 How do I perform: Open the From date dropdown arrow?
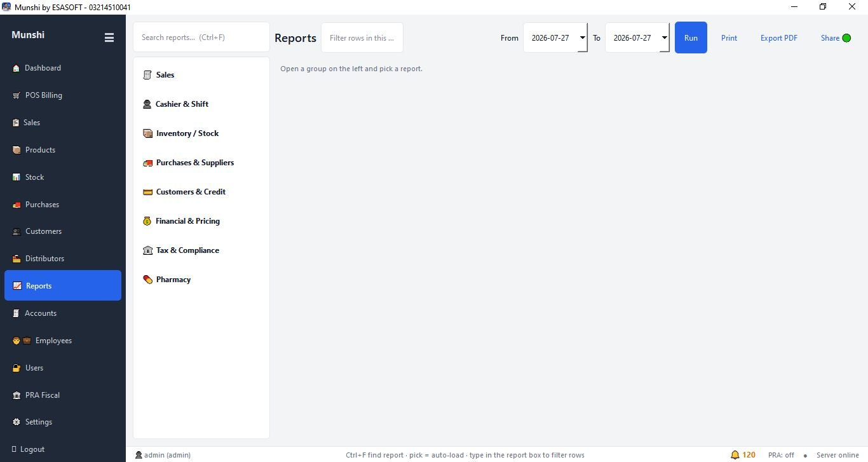click(x=582, y=37)
